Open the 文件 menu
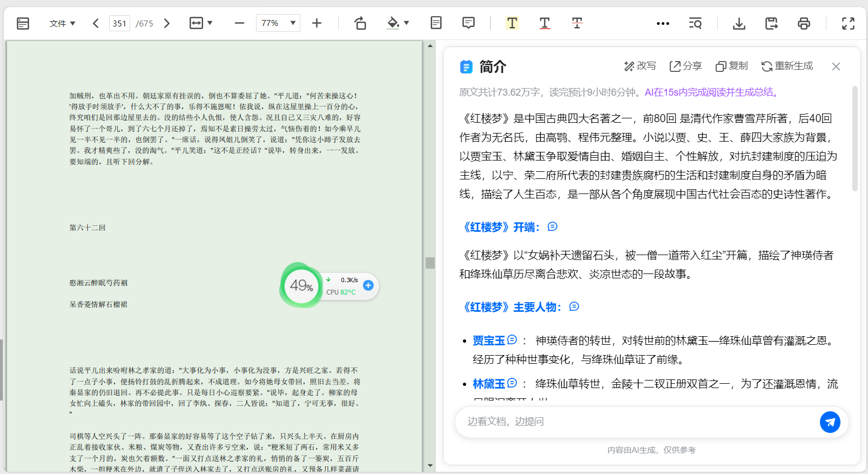The image size is (868, 474). coord(62,23)
